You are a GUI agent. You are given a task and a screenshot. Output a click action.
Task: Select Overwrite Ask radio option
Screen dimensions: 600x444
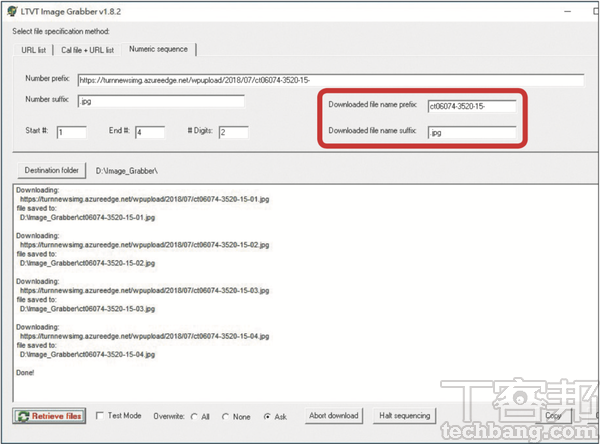(267, 416)
